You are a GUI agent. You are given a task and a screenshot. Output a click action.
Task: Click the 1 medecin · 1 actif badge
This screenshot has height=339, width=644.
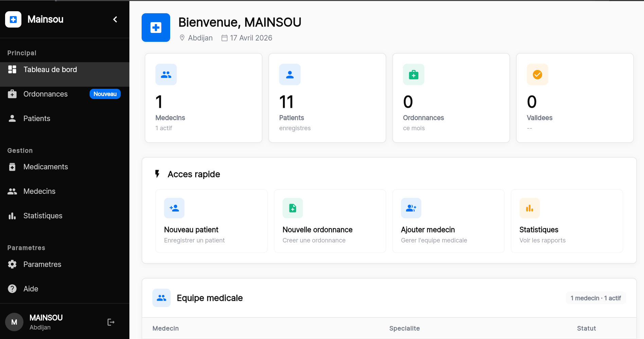pos(595,298)
